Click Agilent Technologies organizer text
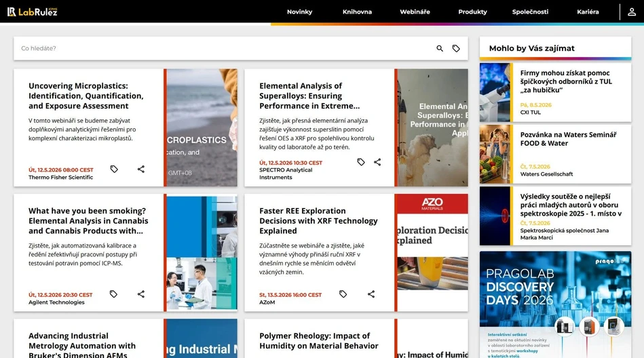This screenshot has height=358, width=644. (56, 302)
